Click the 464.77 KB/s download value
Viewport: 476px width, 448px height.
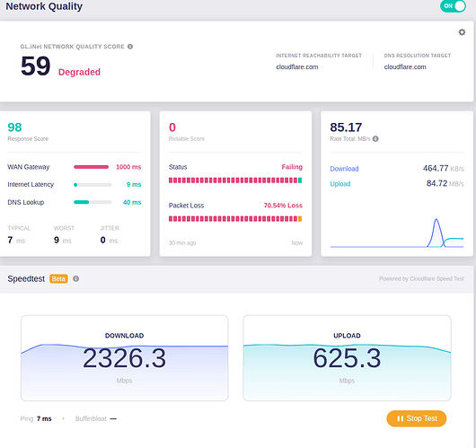pos(443,169)
